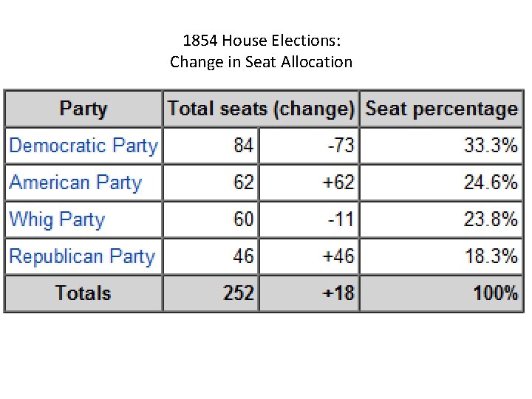Click the American Party link
This screenshot has width=532, height=399.
[75, 183]
